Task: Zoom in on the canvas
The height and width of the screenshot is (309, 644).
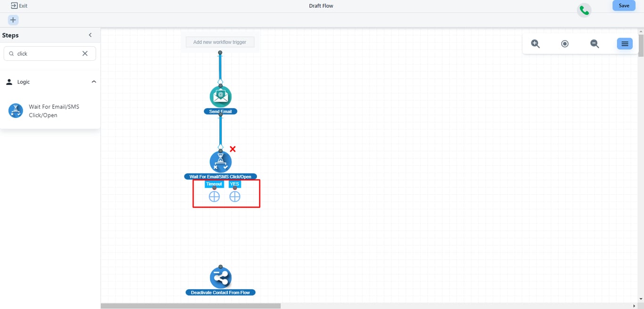Action: pyautogui.click(x=535, y=44)
